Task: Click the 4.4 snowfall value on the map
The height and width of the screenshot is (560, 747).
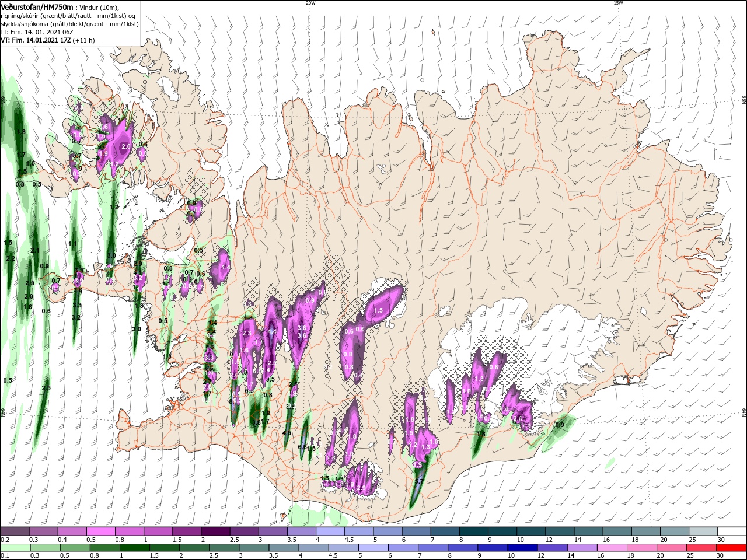Action: (x=271, y=331)
